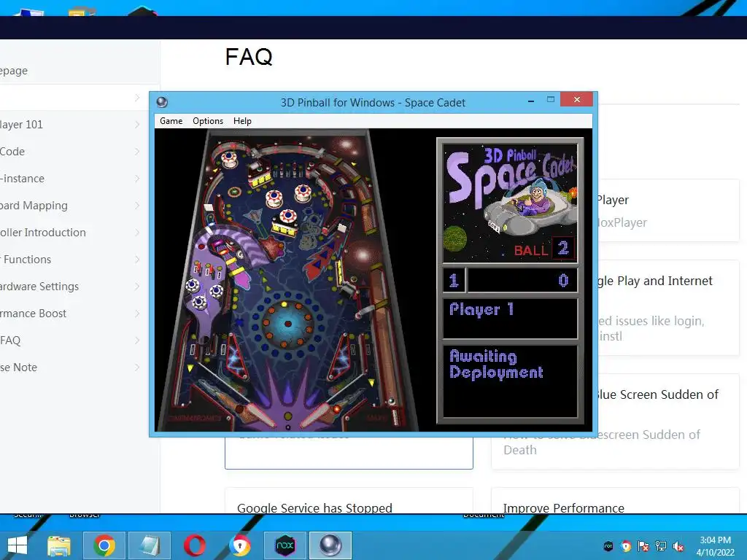Open the 'epage' sidebar link
Screen dimensions: 747x560
[14, 71]
